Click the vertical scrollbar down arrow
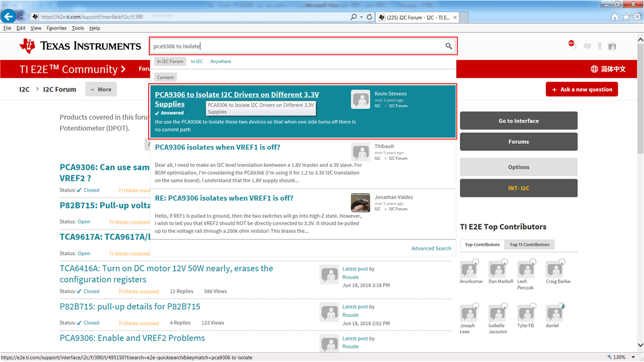The image size is (644, 362). [x=640, y=345]
